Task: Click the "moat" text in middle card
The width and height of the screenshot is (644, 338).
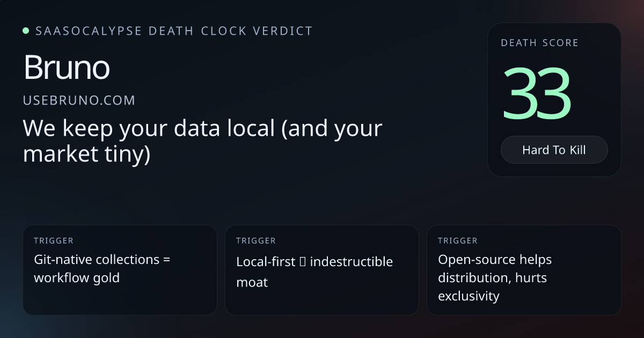Action: [x=252, y=282]
